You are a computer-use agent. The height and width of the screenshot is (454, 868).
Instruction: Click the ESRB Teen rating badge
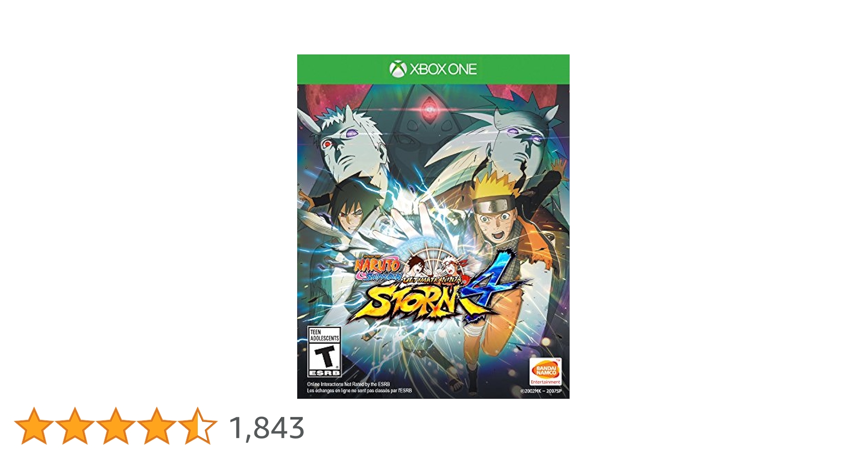tap(324, 352)
